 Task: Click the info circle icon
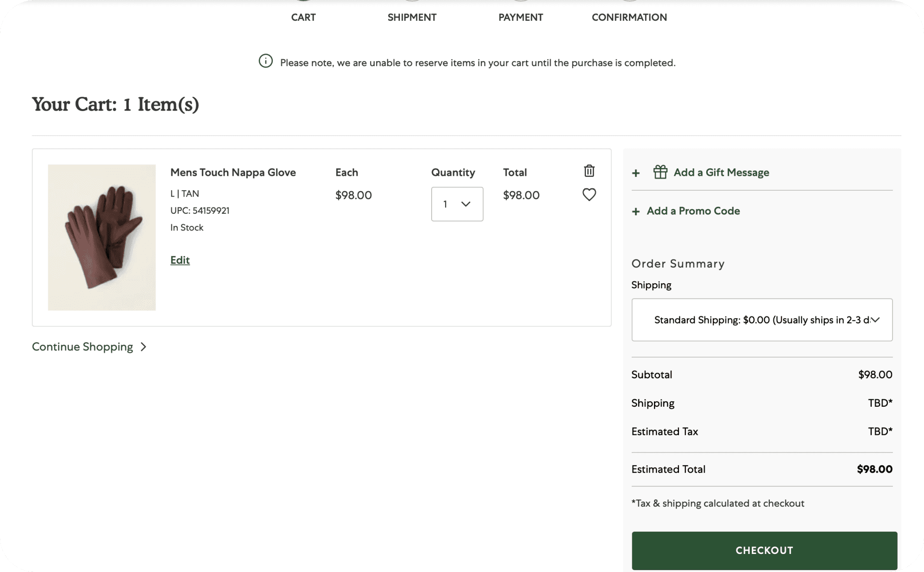coord(265,62)
